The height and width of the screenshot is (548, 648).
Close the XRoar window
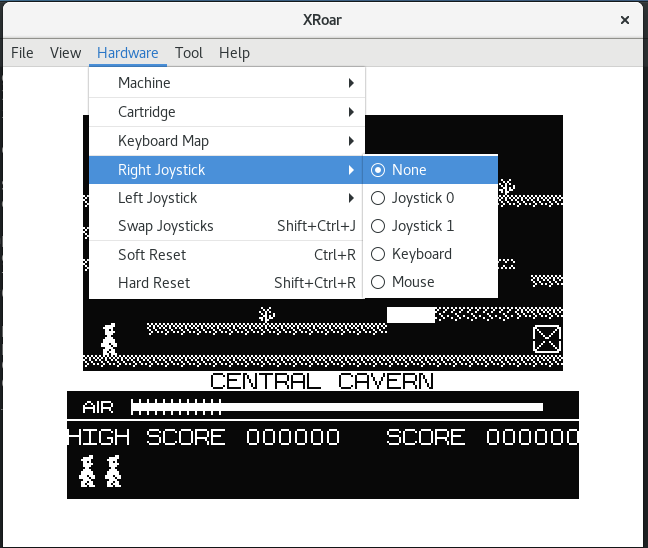click(x=625, y=20)
